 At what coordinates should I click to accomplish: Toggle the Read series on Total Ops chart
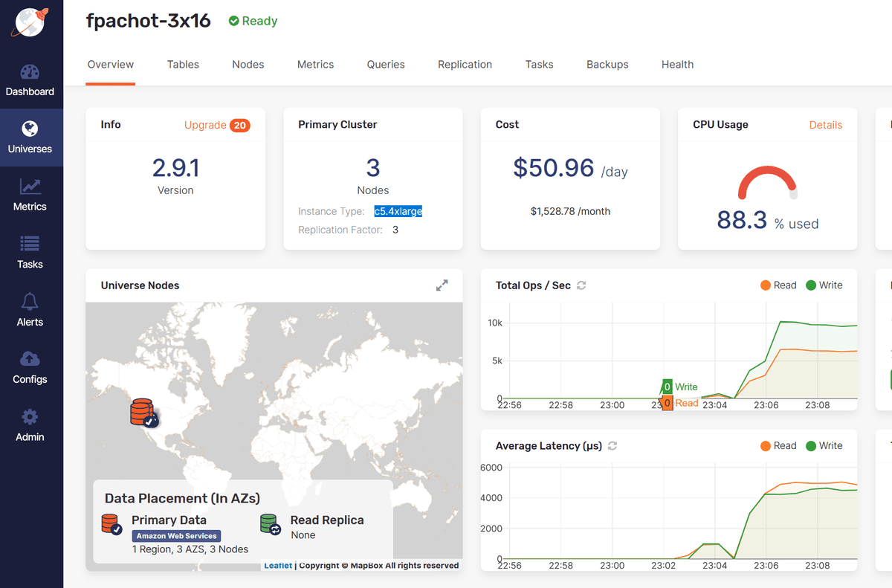778,285
